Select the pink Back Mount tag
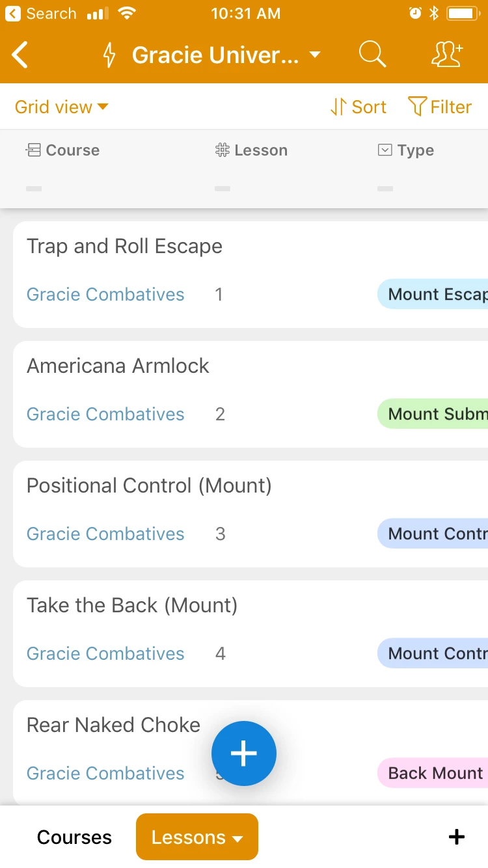Screen dimensions: 488x868 tap(433, 773)
